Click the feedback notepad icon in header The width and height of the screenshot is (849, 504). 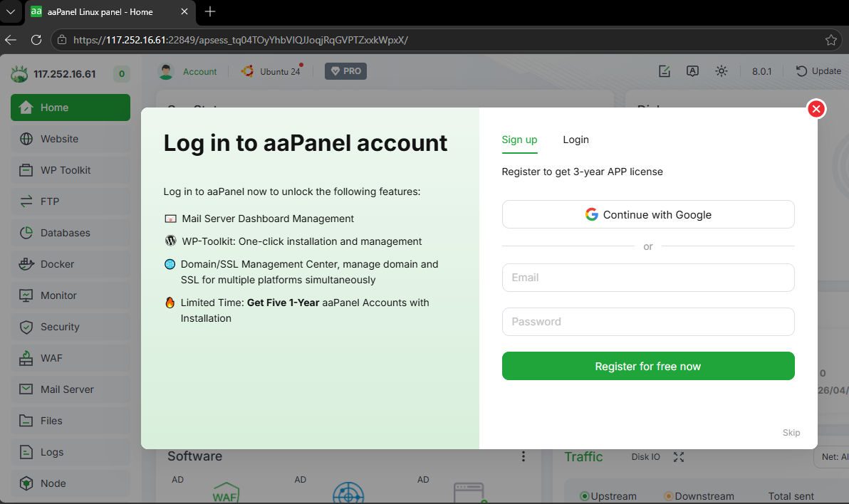665,71
